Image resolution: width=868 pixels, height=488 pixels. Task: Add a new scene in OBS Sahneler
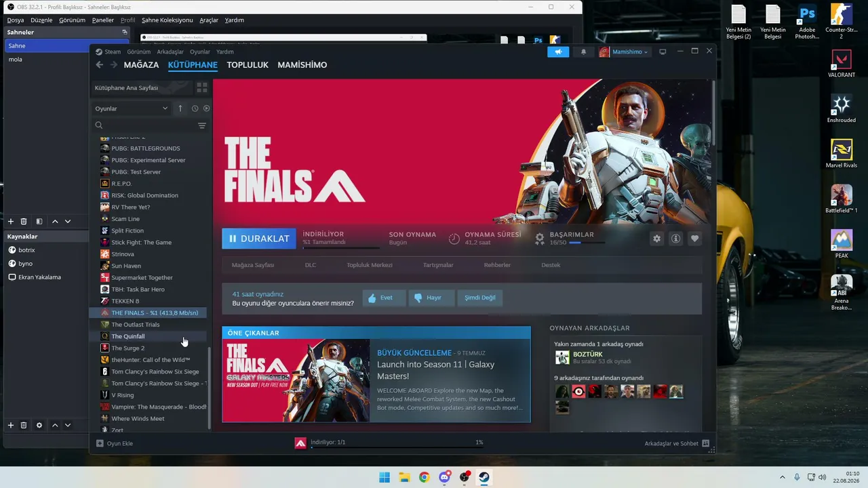(x=11, y=222)
